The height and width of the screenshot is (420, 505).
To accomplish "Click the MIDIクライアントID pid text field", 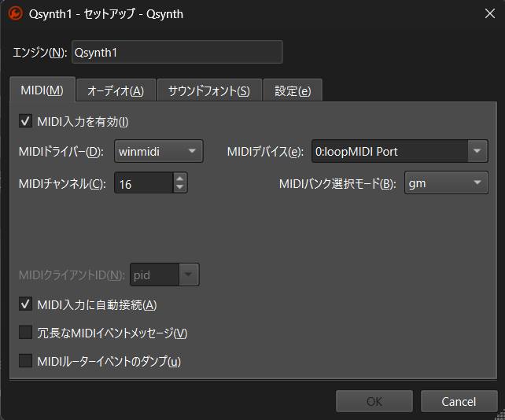I will [x=155, y=274].
